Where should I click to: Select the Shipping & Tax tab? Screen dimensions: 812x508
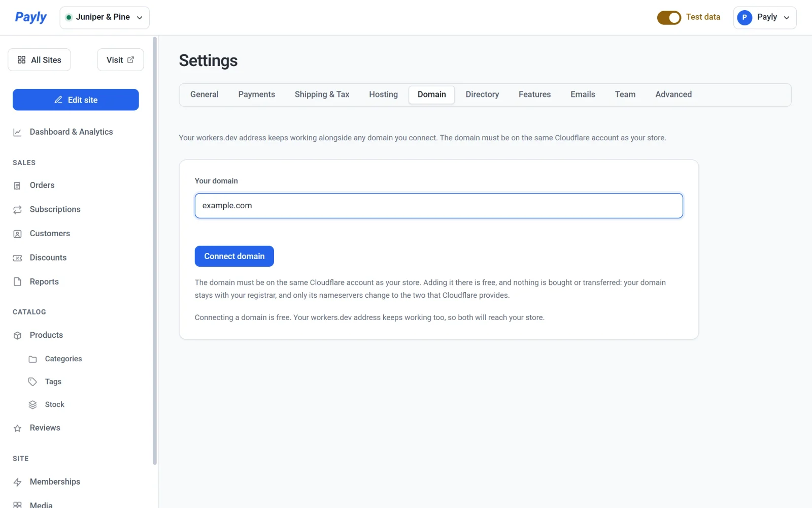click(322, 94)
